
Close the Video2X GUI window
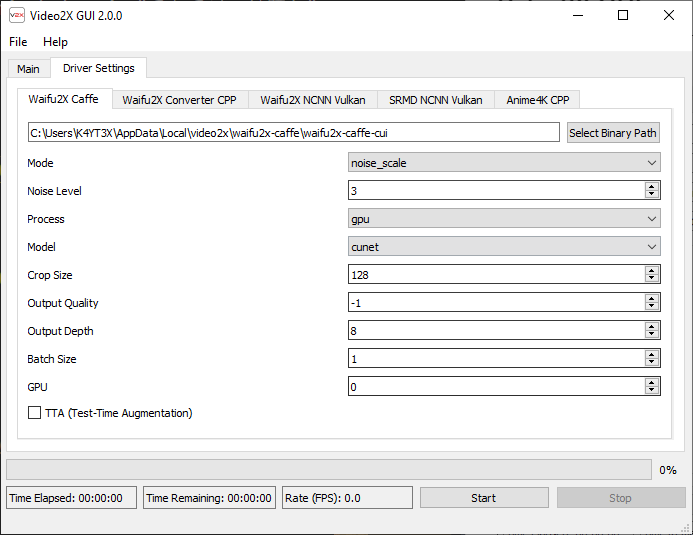click(x=669, y=15)
